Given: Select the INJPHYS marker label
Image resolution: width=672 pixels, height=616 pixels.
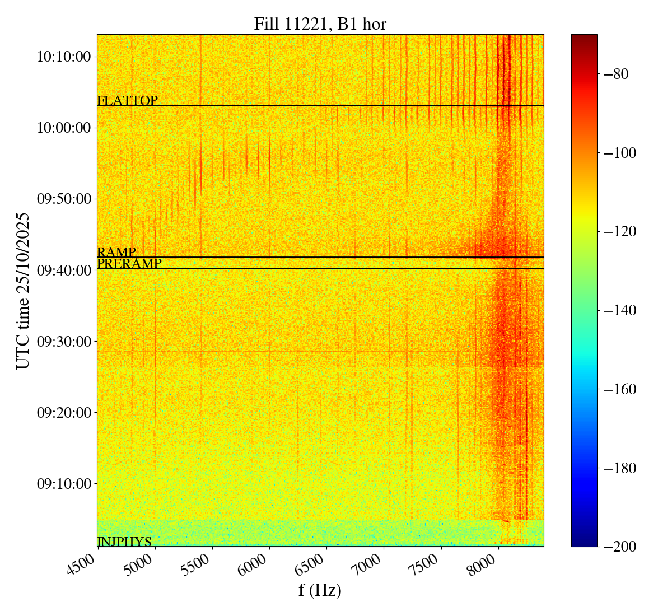Looking at the screenshot, I should tap(124, 542).
